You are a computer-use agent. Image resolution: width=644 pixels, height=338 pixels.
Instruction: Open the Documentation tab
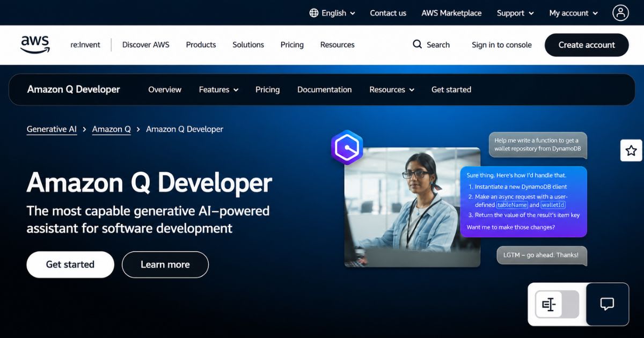[x=325, y=90]
